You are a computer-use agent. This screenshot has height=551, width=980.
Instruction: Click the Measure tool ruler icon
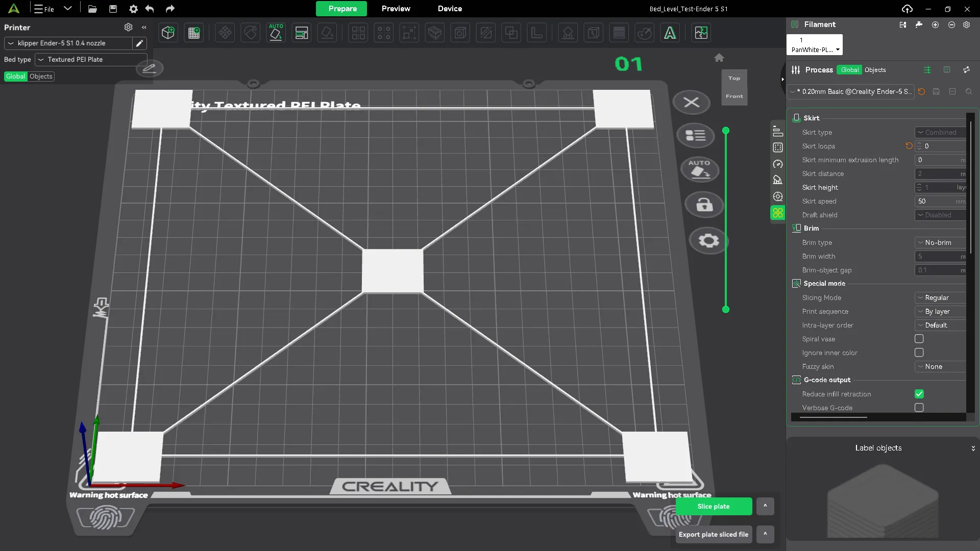[537, 33]
